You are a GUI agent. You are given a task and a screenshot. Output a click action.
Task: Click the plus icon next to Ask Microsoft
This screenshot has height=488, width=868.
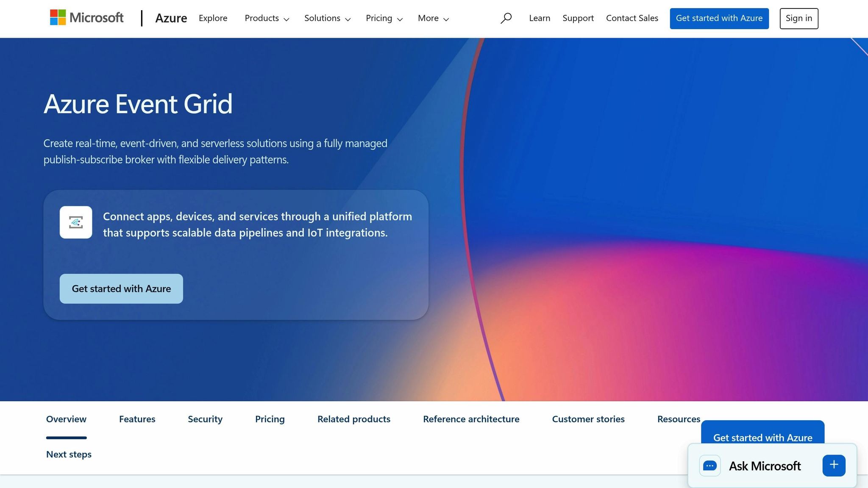[x=833, y=465]
